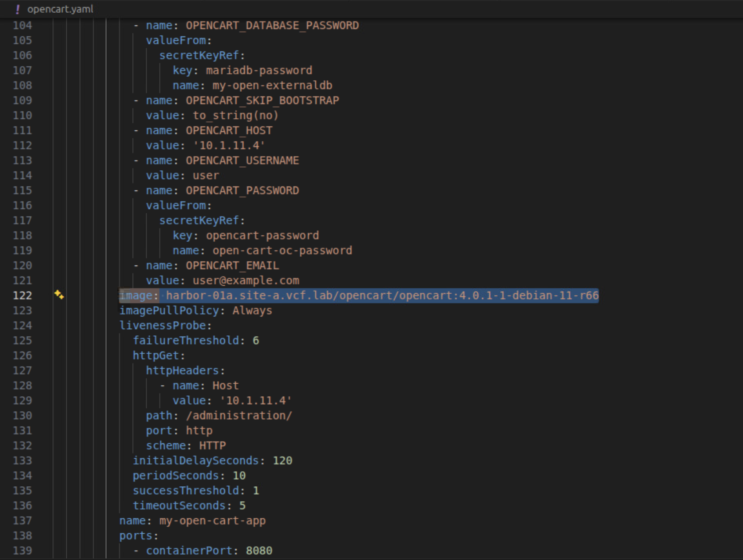743x560 pixels.
Task: Click OPENCART_EMAIL env name
Action: click(x=232, y=266)
